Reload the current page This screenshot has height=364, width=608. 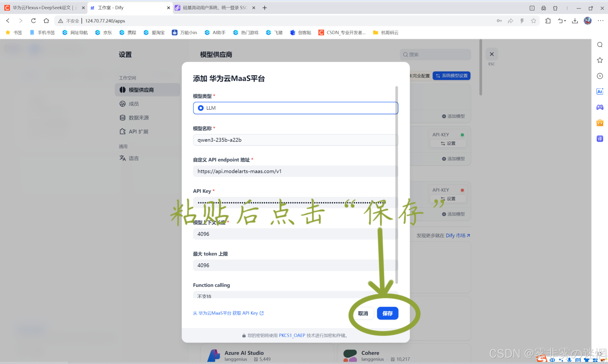coord(33,21)
